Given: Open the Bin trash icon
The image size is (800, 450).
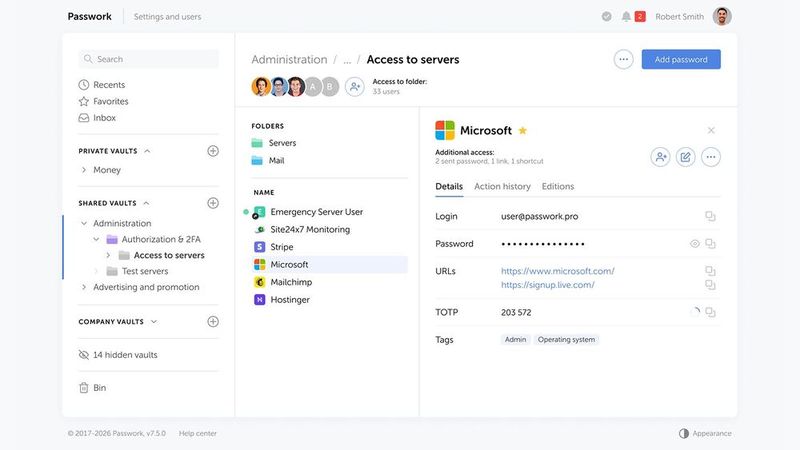Looking at the screenshot, I should tap(84, 388).
